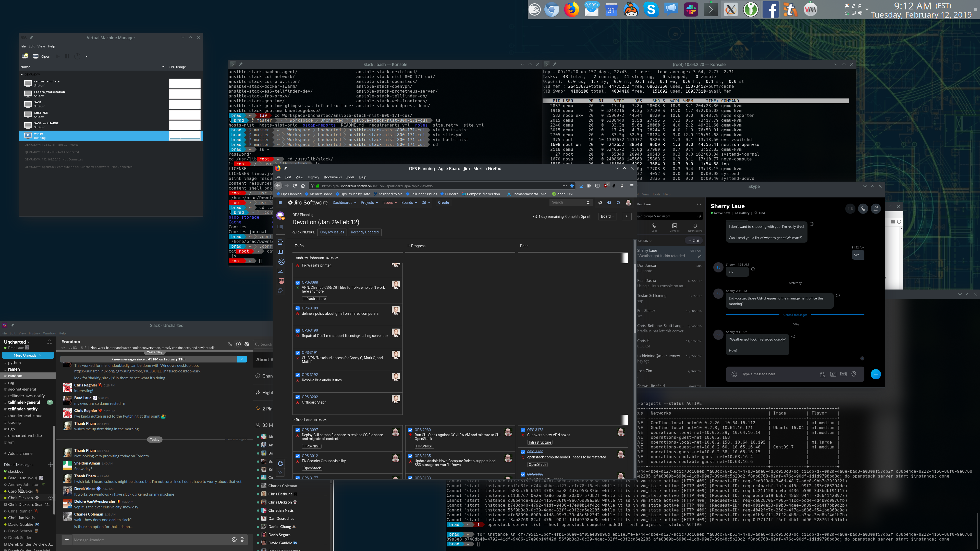Open Slack channel settings gear
This screenshot has height=551, width=980.
(247, 344)
